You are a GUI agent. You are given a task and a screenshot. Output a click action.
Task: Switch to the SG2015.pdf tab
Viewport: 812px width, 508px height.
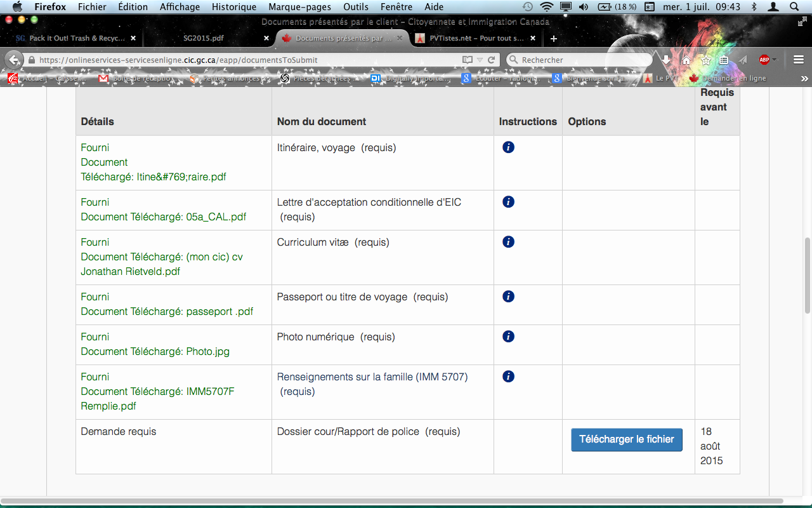[x=204, y=38]
